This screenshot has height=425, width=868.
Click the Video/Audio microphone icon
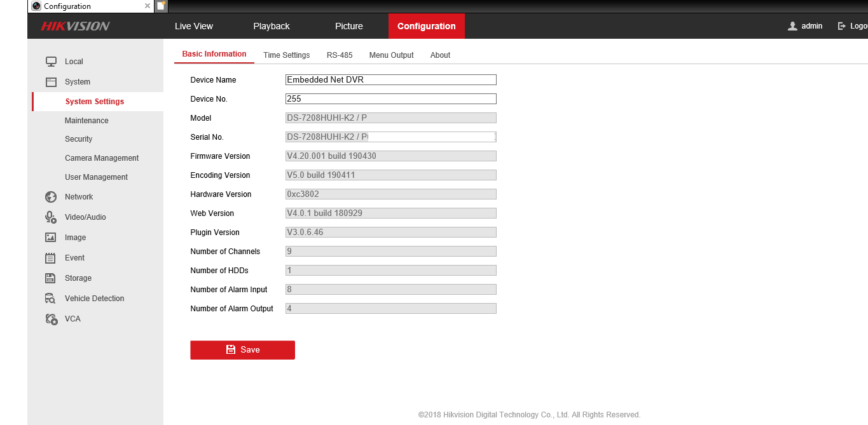pyautogui.click(x=51, y=217)
